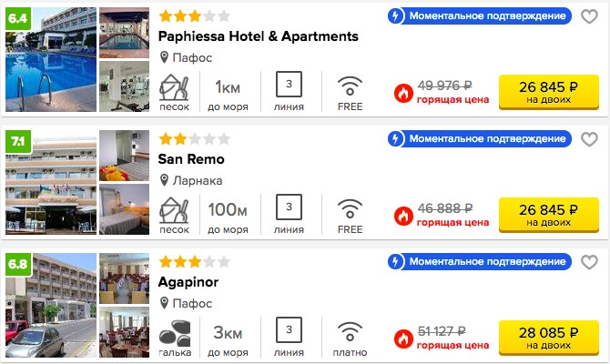Click beach line 3 icon for San Remo

pos(289,207)
